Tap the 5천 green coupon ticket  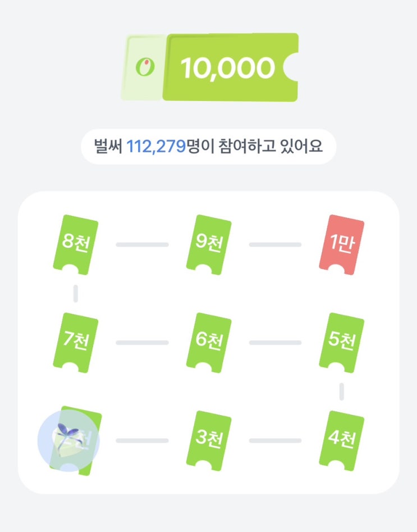[342, 342]
